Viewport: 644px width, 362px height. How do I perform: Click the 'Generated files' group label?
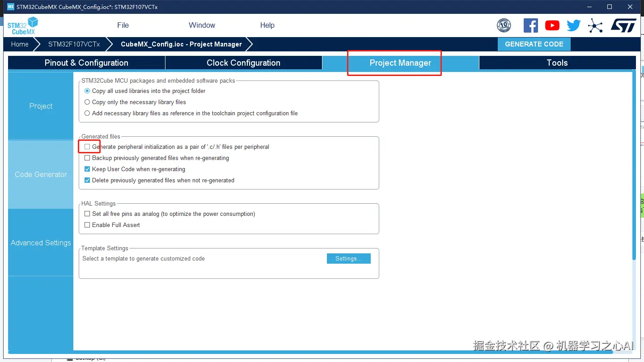coord(101,136)
